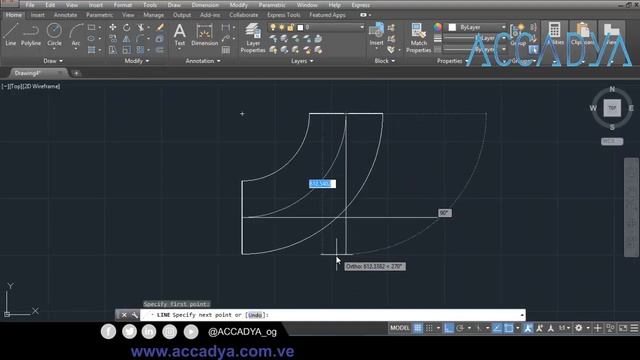Viewport: 640px width, 360px height.
Task: Click the viewport controls label
Action: click(31, 87)
